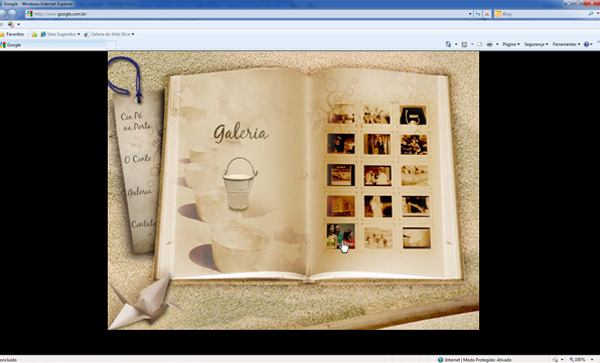Click the Bing search magnifier icon
Screen dimensions: 600x363
pyautogui.click(x=591, y=14)
